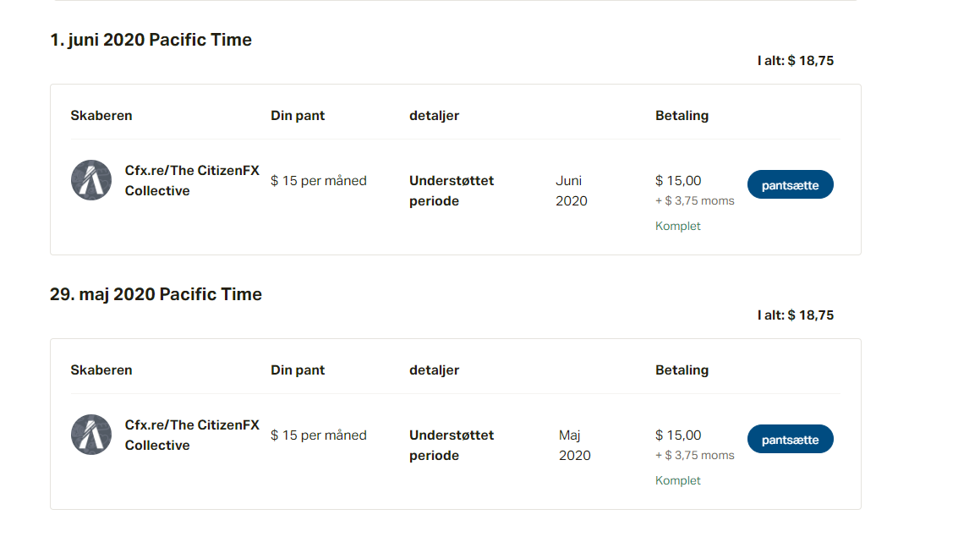
Task: Click the + $ 3,75 moms text in May
Action: [695, 455]
